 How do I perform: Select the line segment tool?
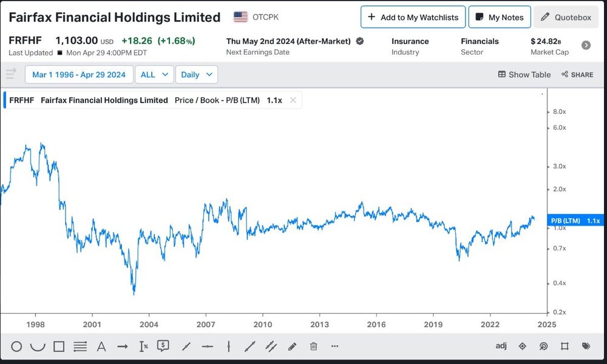click(250, 346)
